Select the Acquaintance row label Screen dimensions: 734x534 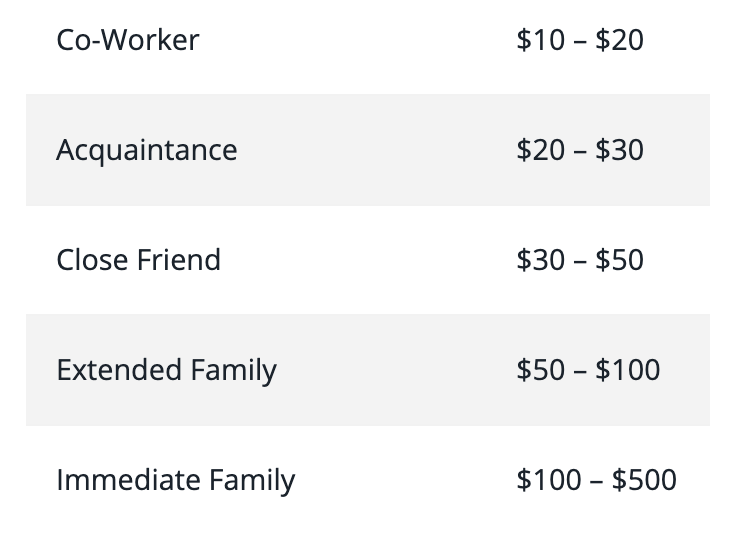[147, 151]
